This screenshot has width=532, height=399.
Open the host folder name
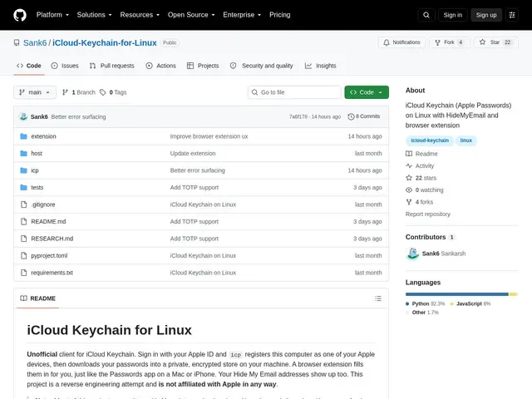tap(37, 153)
